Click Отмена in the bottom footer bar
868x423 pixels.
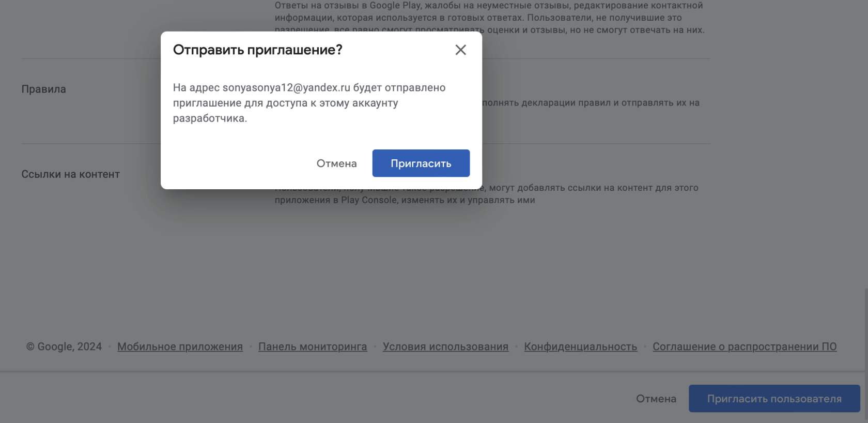tap(656, 399)
